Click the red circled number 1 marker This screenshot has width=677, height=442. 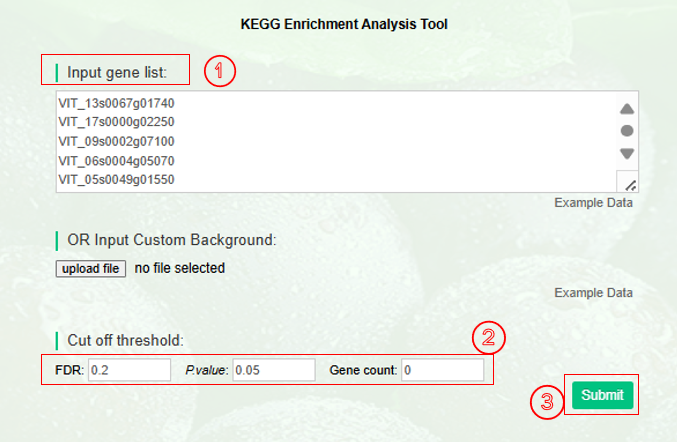coord(219,71)
